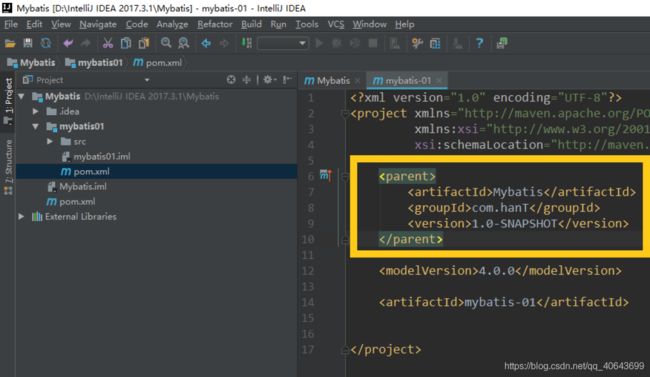Close the mybatis-01 editor tab
This screenshot has width=650, height=377.
click(439, 80)
